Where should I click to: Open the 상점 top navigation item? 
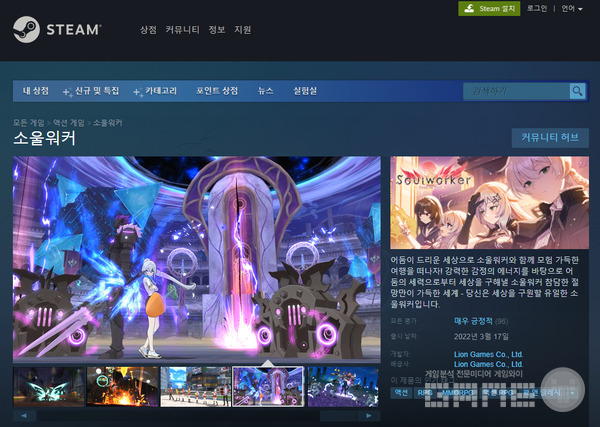(148, 30)
